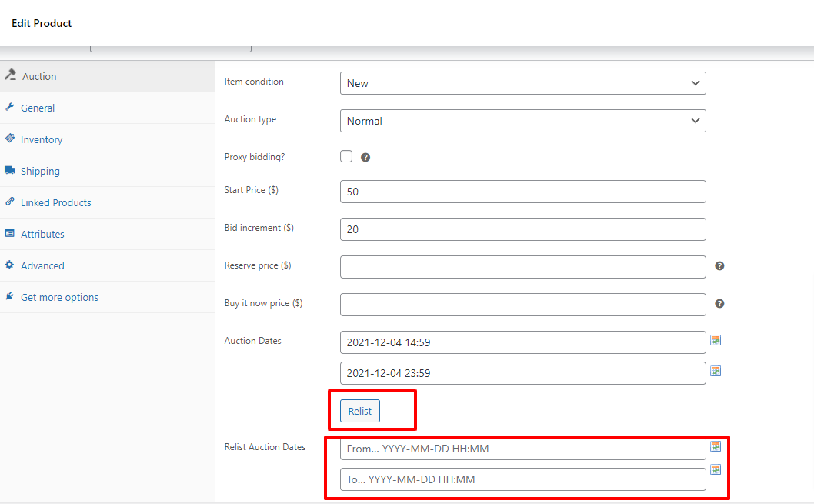Screen dimensions: 814x504
Task: Open calendar picker for relist To date
Action: (715, 469)
